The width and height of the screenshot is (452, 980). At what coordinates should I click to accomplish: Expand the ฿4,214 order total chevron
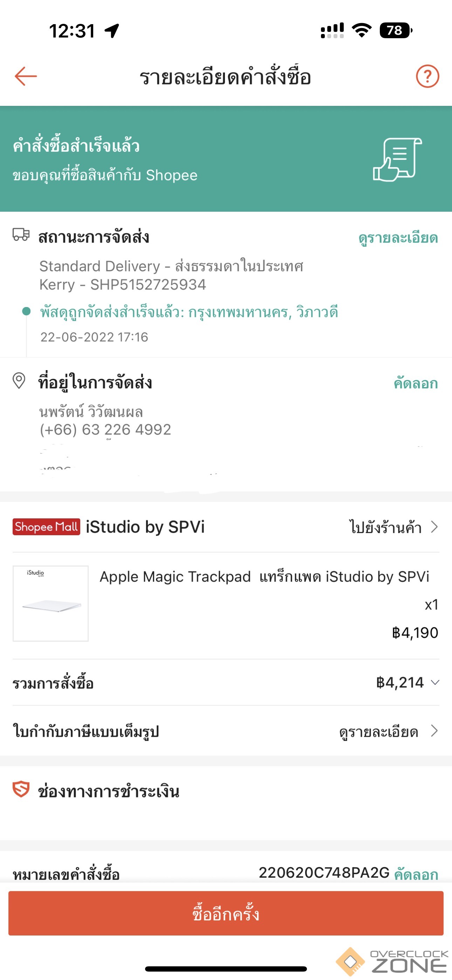[x=435, y=682]
